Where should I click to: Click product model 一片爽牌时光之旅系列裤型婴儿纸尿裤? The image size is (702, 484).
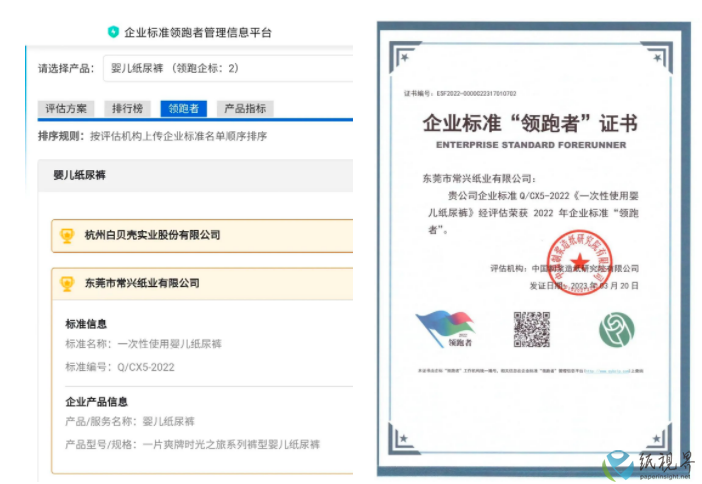231,445
